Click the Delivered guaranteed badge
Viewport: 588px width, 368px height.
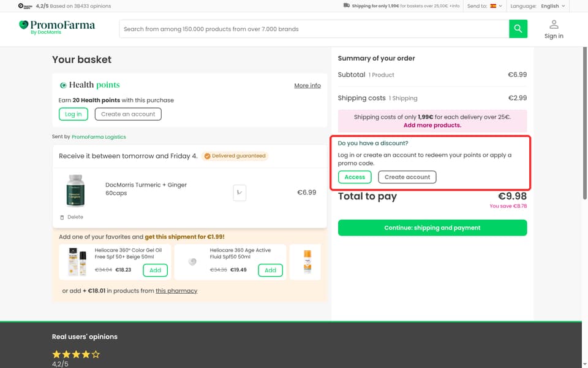click(x=235, y=156)
